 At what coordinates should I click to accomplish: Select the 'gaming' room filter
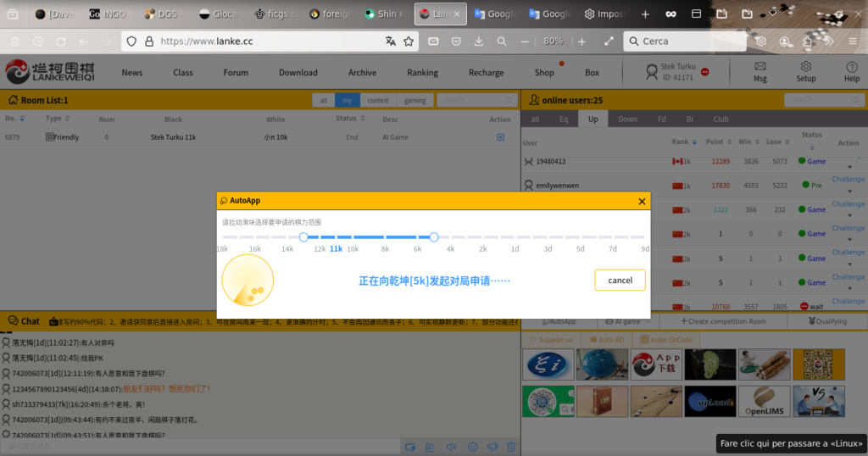415,100
